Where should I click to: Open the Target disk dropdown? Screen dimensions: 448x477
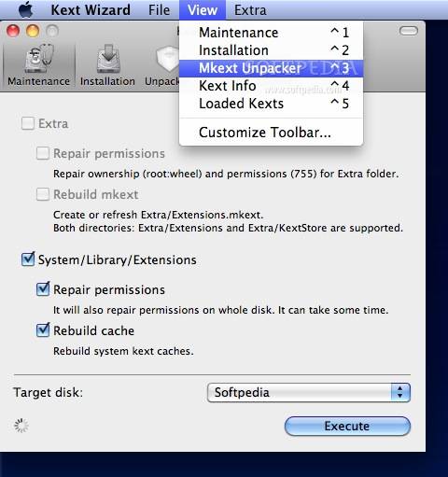(309, 392)
